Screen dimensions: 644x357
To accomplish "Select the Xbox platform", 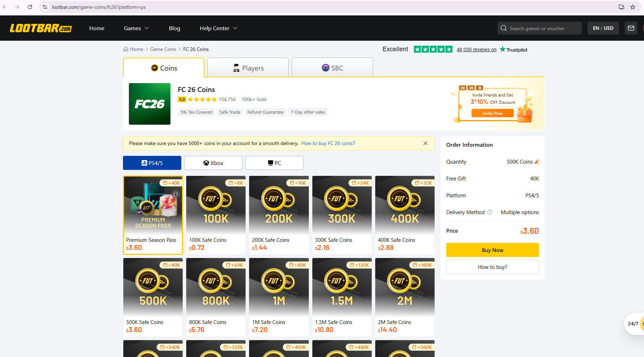I will click(x=213, y=163).
